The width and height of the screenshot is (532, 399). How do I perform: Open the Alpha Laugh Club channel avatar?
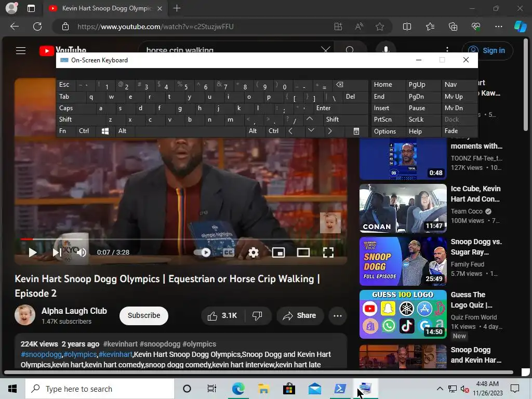click(25, 315)
